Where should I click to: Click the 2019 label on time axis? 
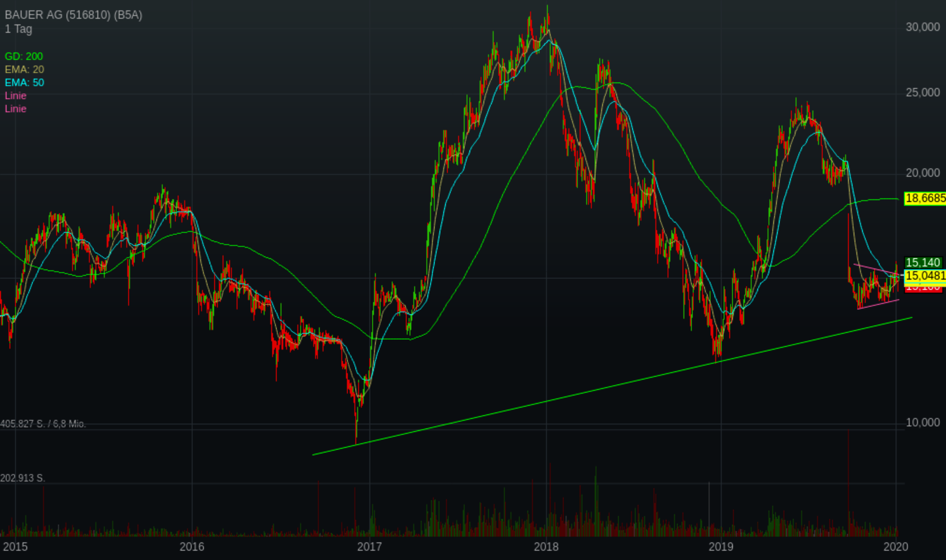pos(721,546)
